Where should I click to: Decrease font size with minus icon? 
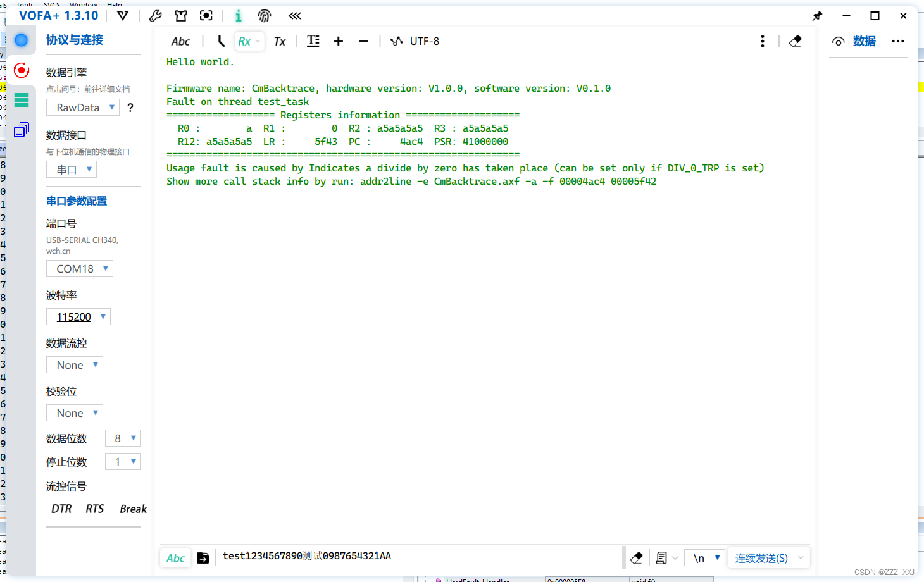point(363,41)
